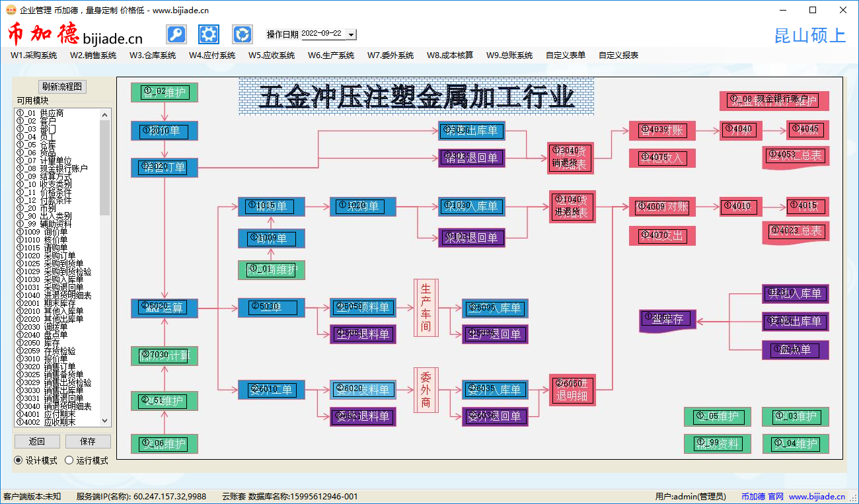Open 币加德 官网 link in status bar
Viewport: 859px width, 504px height.
(763, 497)
